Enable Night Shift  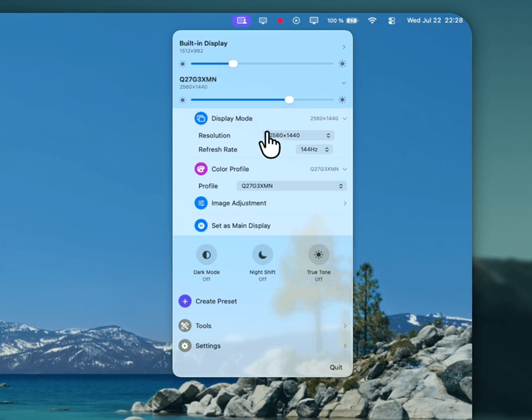(262, 255)
